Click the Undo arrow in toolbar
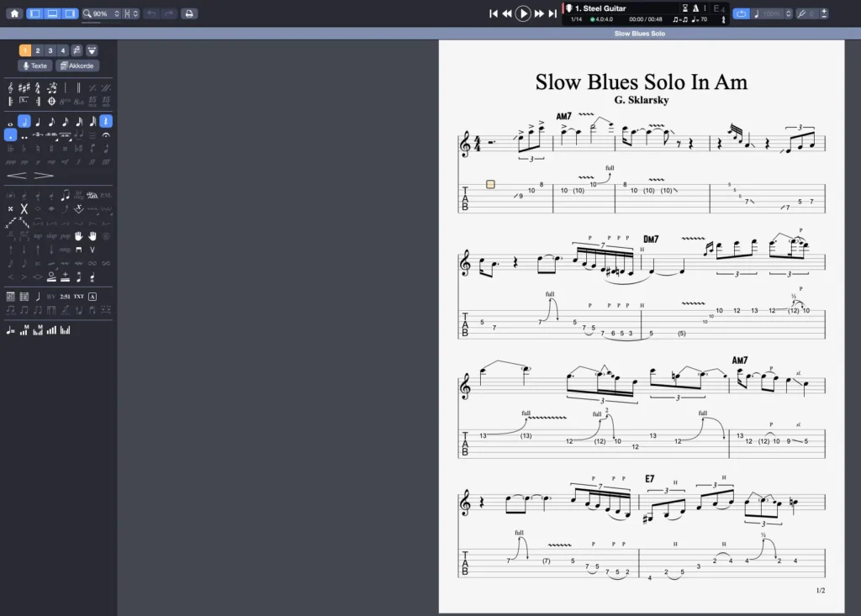The width and height of the screenshot is (861, 616). (x=151, y=13)
